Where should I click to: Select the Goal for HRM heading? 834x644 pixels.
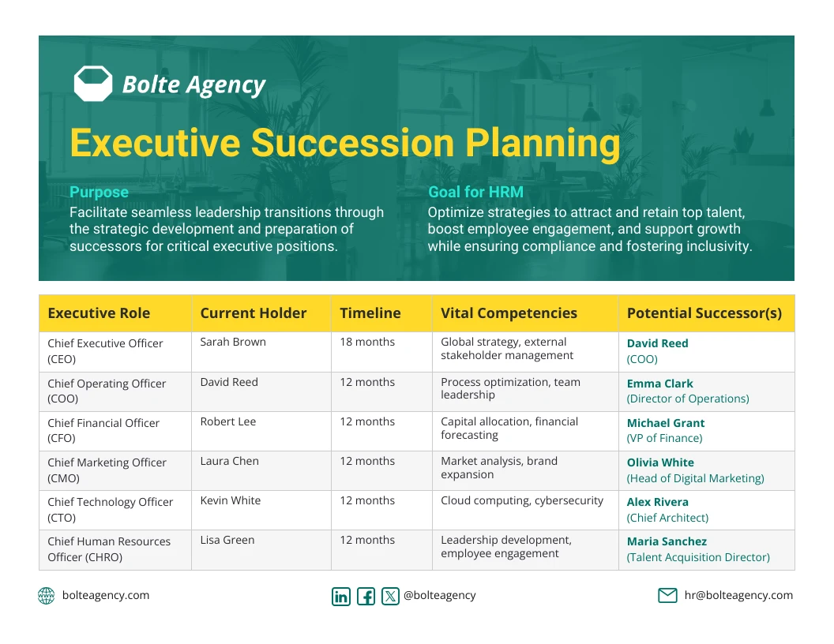click(475, 192)
